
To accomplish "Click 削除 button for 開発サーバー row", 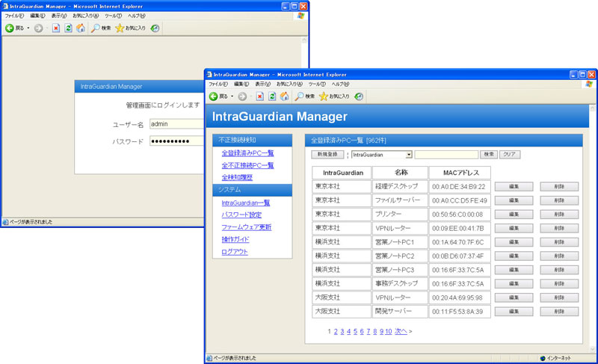I will 559,312.
